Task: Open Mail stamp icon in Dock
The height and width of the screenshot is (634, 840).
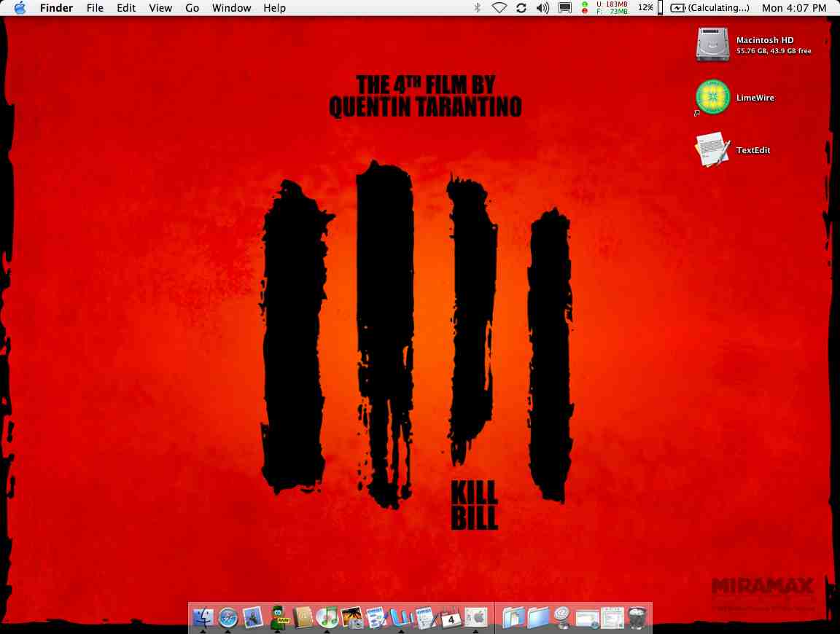Action: click(x=252, y=617)
